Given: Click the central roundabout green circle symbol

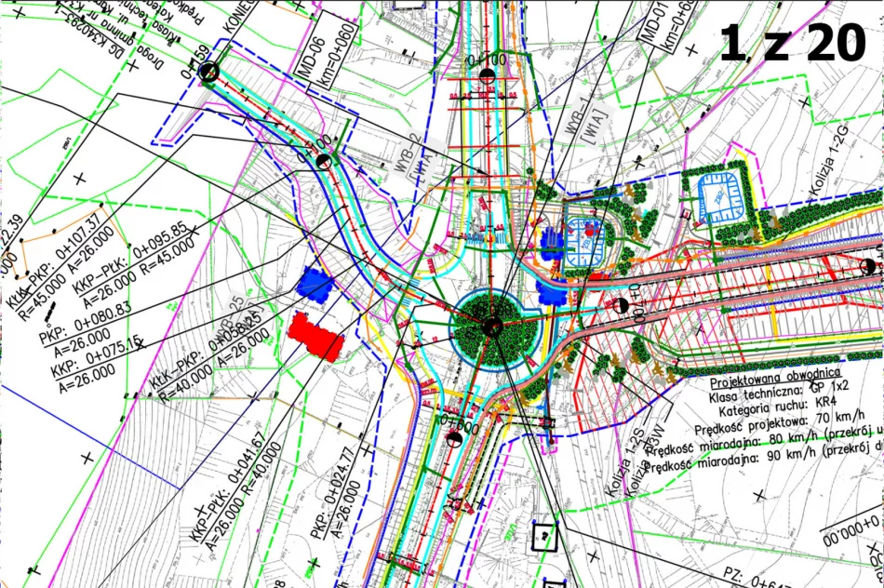Looking at the screenshot, I should [x=489, y=327].
